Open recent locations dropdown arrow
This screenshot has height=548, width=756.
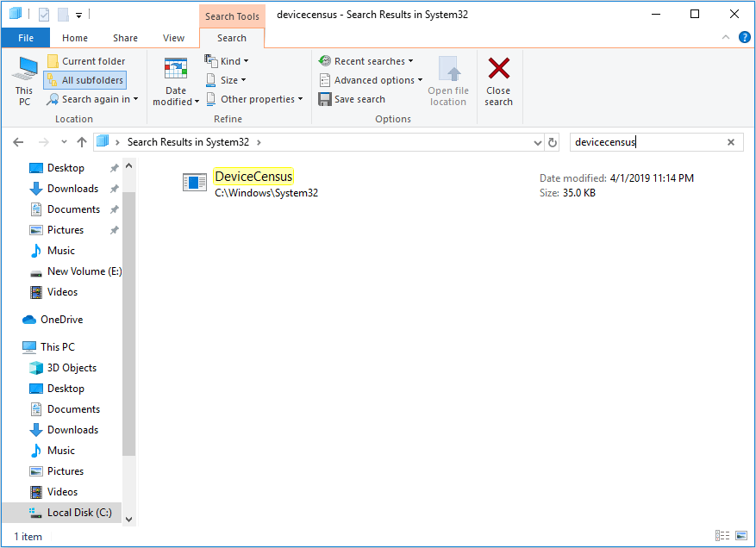(x=64, y=142)
